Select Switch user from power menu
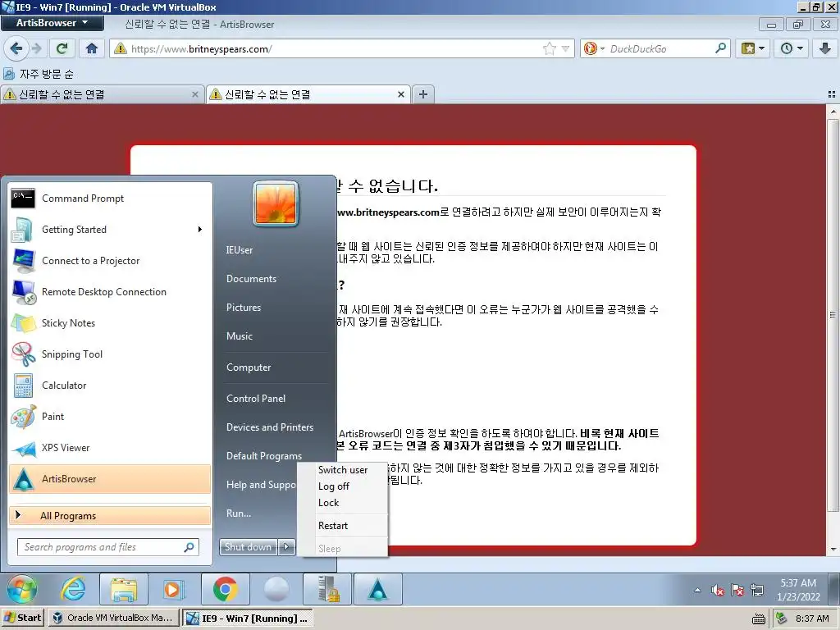The image size is (840, 630). [x=343, y=470]
